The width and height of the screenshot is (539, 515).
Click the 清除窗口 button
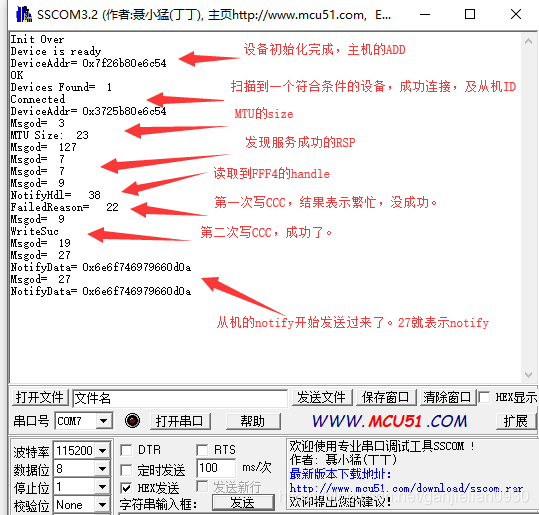point(447,397)
